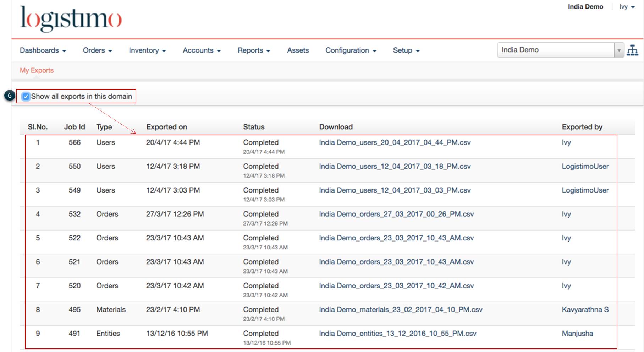Click the Exported on column header
The width and height of the screenshot is (644, 352).
click(x=166, y=127)
